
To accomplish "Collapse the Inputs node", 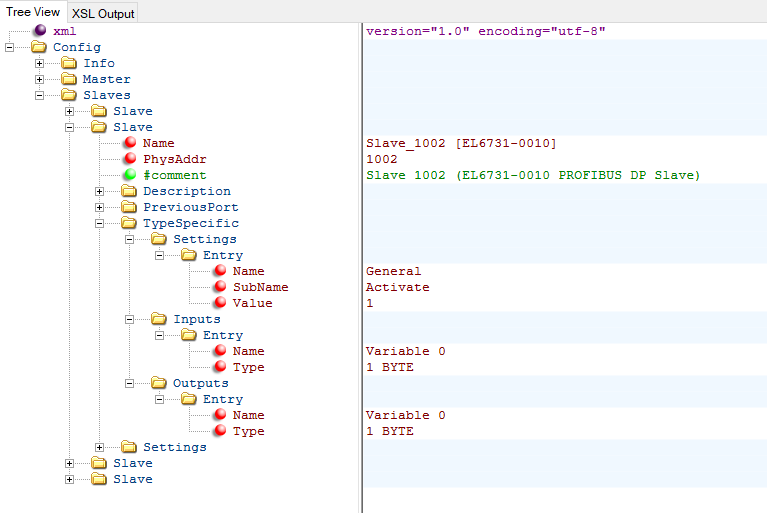I will (130, 319).
